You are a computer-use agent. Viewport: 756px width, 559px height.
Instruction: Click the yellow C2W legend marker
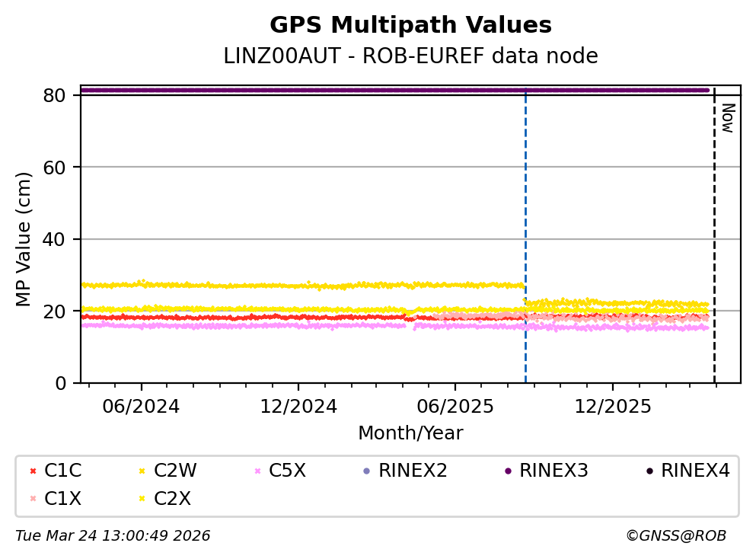142,471
